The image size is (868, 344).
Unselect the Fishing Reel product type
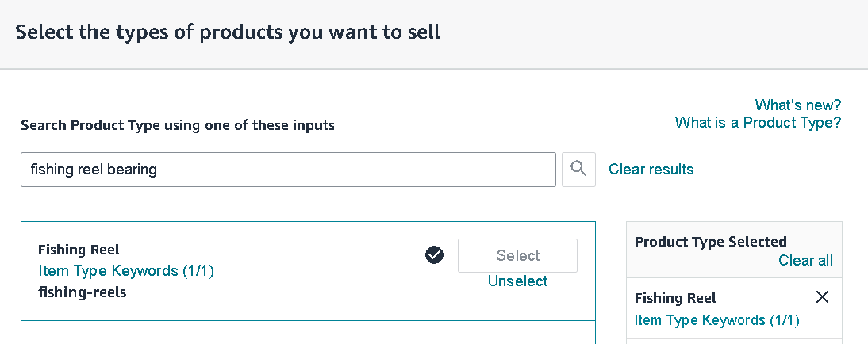coord(517,281)
